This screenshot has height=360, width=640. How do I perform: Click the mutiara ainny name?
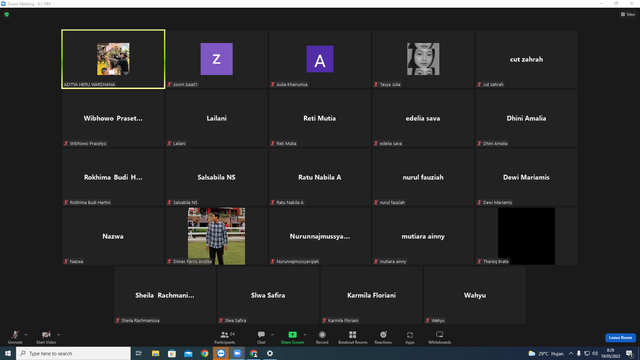[423, 236]
